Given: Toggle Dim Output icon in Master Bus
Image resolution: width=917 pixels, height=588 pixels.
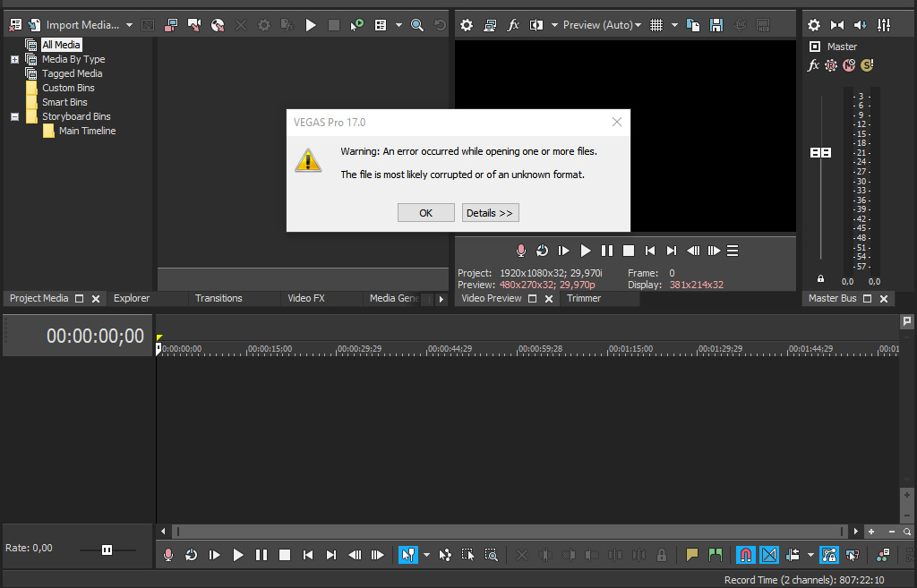Looking at the screenshot, I should pos(861,24).
